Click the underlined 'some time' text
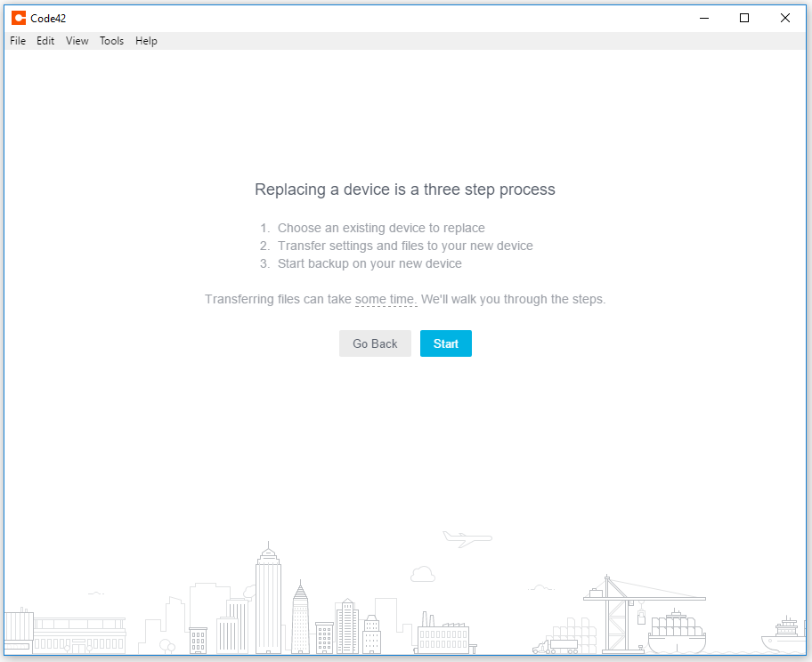The image size is (812, 662). click(x=386, y=299)
